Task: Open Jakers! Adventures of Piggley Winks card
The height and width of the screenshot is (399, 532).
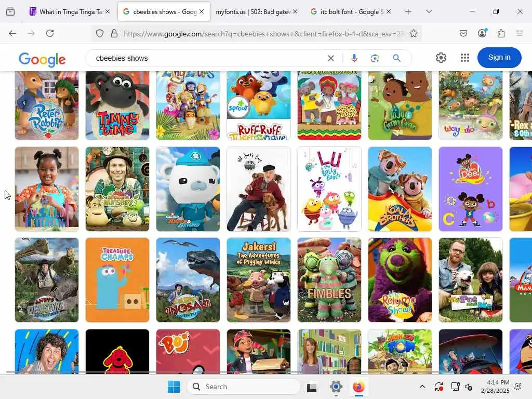Action: pos(259,280)
